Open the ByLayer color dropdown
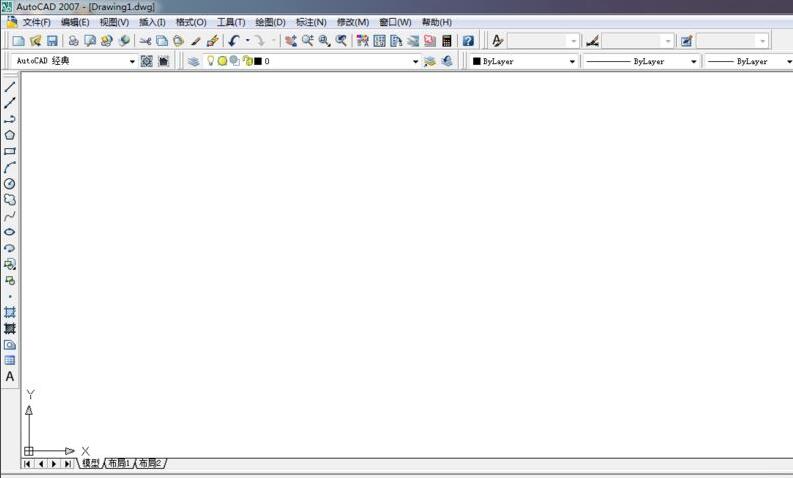 [572, 61]
